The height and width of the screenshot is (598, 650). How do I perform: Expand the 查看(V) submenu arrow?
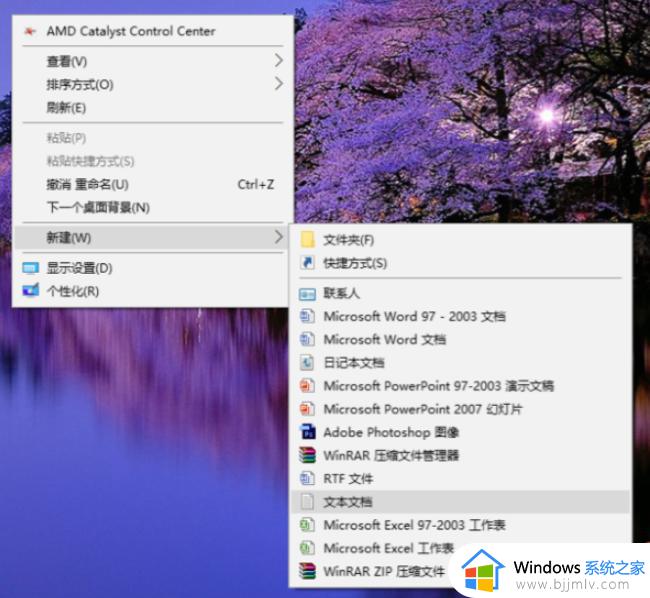(x=279, y=61)
